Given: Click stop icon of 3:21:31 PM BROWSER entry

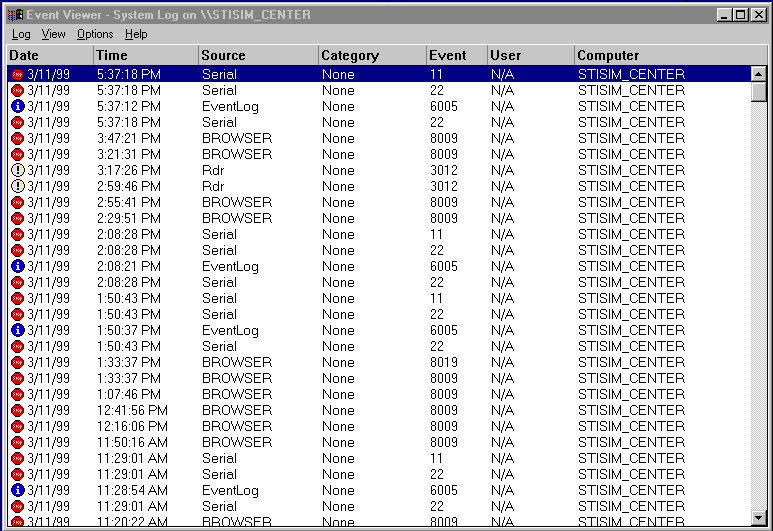Looking at the screenshot, I should [x=17, y=154].
